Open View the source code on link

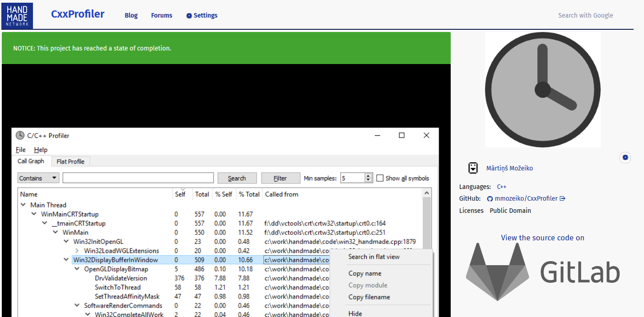click(x=542, y=238)
